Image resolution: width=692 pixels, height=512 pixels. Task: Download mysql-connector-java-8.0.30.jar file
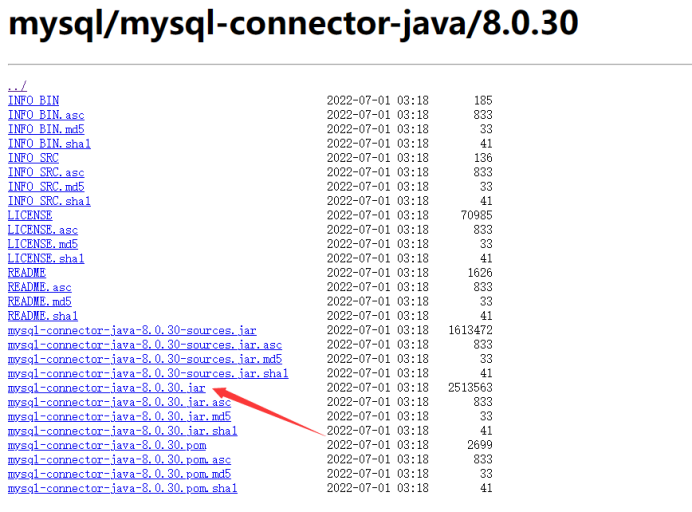pos(106,388)
